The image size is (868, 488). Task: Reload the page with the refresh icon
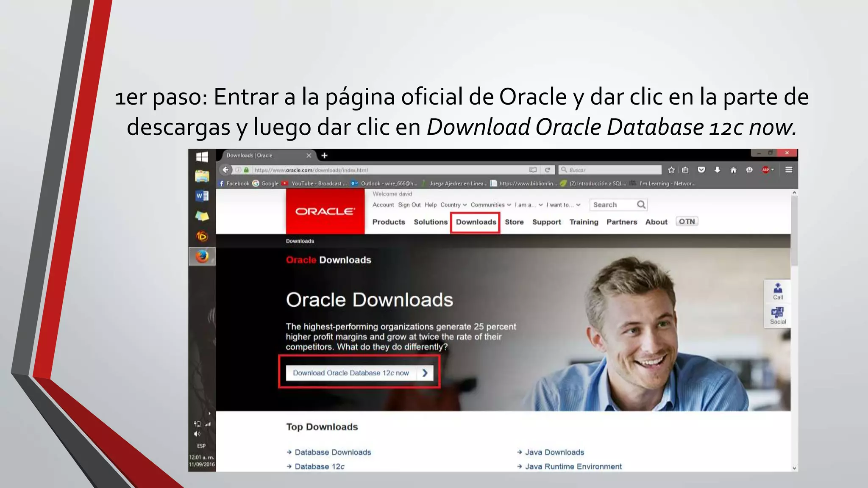547,170
